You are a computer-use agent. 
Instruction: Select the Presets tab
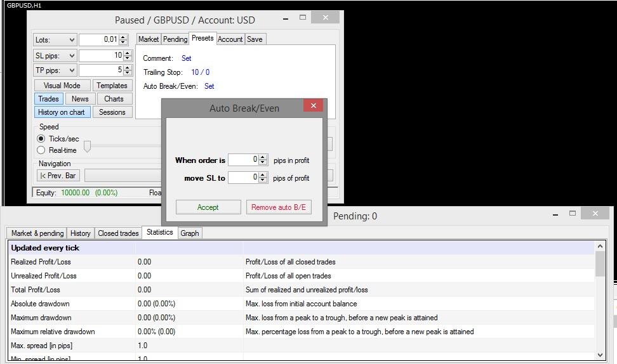(202, 38)
